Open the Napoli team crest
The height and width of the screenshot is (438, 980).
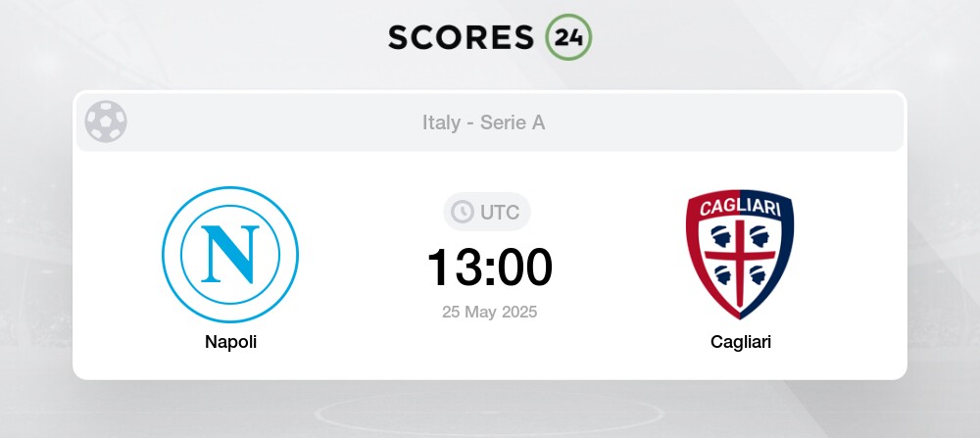tap(230, 255)
